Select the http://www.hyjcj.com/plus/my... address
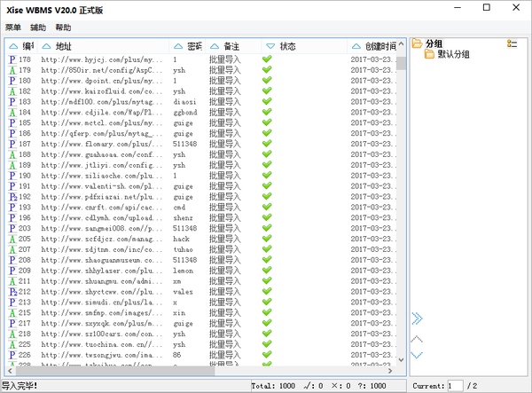Image resolution: width=532 pixels, height=393 pixels. click(x=101, y=59)
